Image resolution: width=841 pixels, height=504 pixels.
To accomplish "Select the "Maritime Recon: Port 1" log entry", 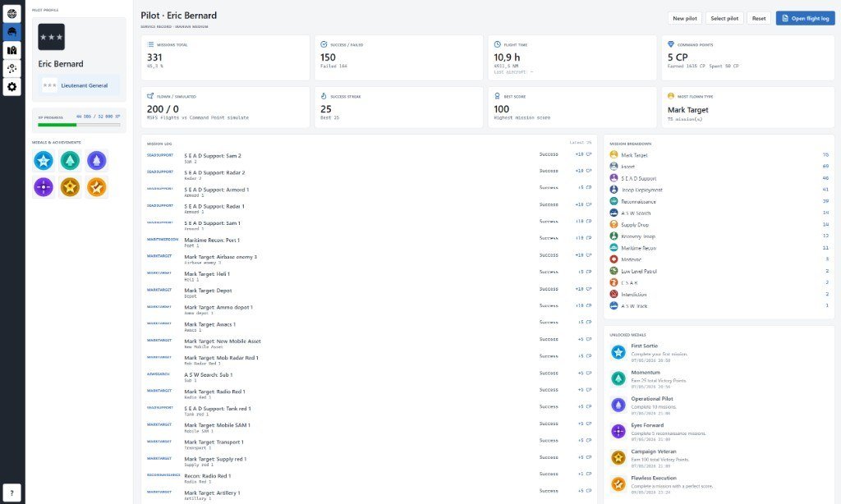I will coord(369,242).
